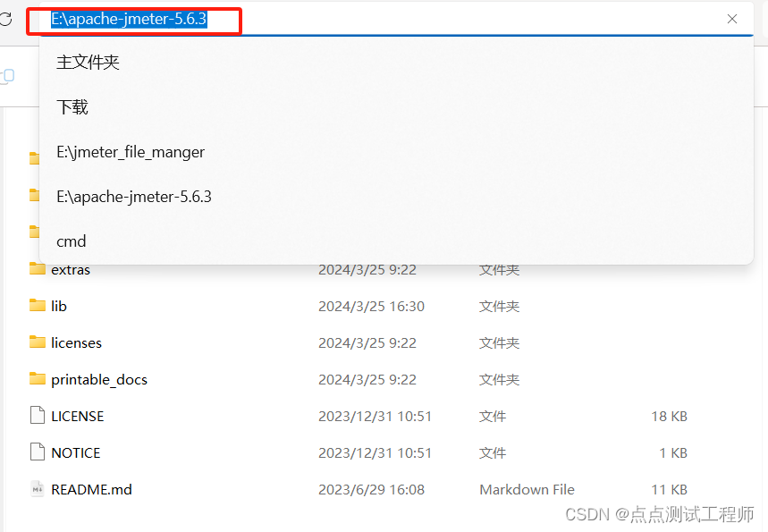Click 文件 type cell of NOTICE row

[493, 453]
